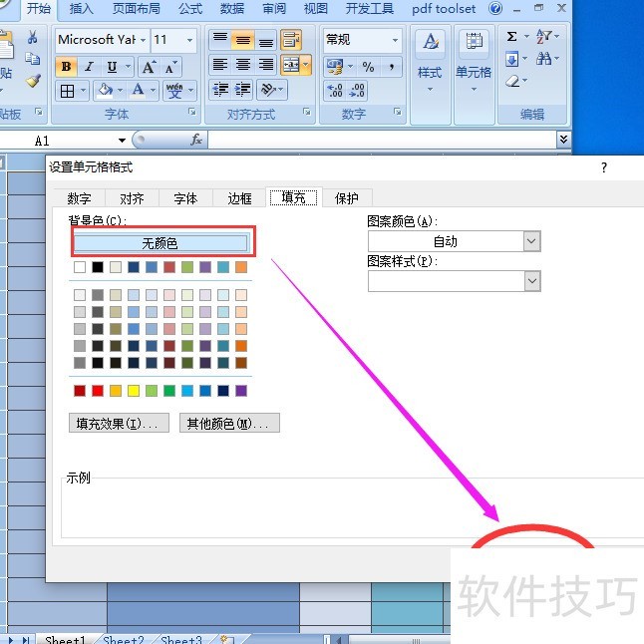
Task: Click Find and Select binoculars icon
Action: (x=543, y=59)
